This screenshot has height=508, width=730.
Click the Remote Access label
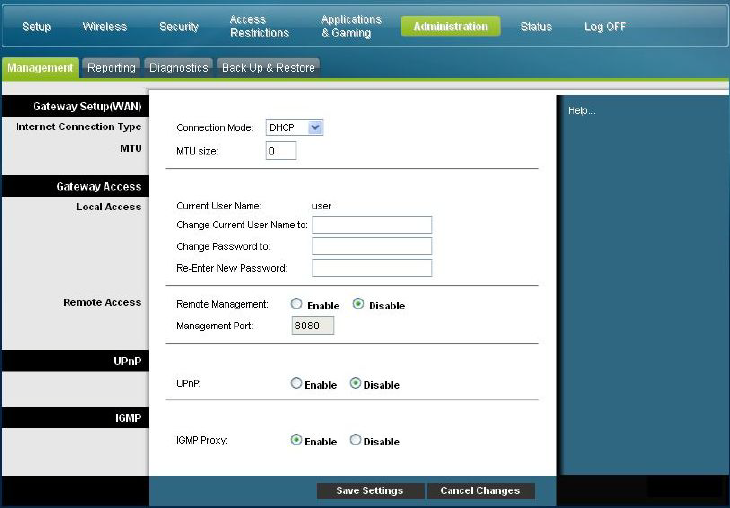click(x=102, y=302)
